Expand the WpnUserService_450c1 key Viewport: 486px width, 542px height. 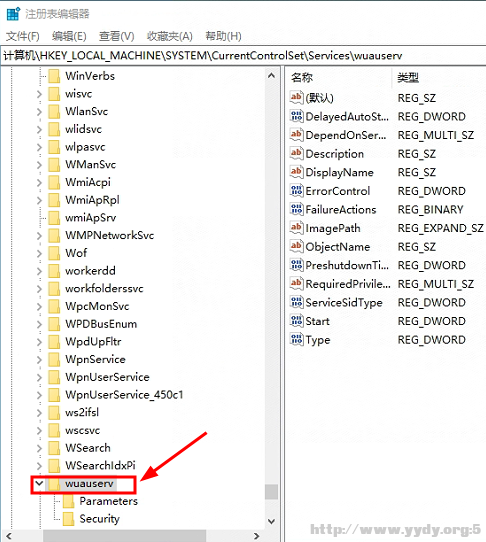(39, 395)
